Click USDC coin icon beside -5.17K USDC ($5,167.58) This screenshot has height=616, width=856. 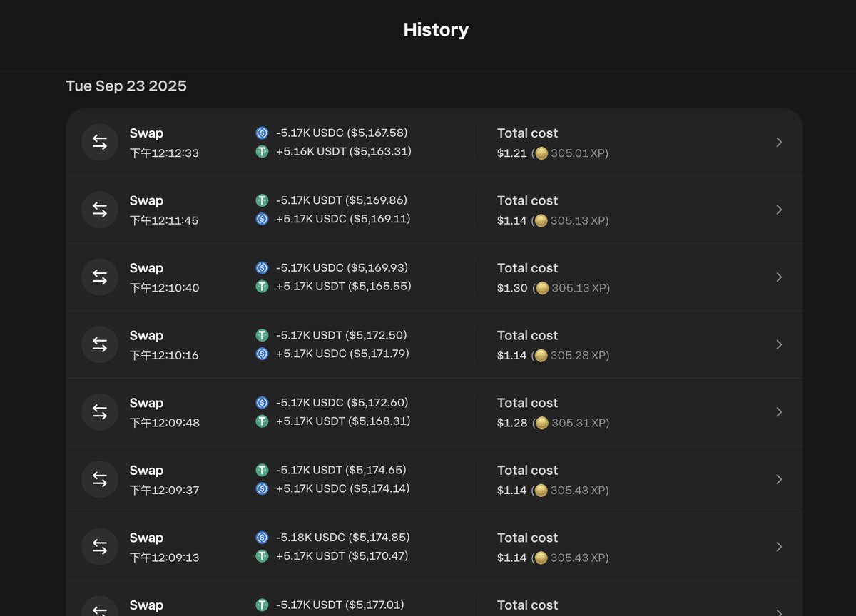point(262,133)
